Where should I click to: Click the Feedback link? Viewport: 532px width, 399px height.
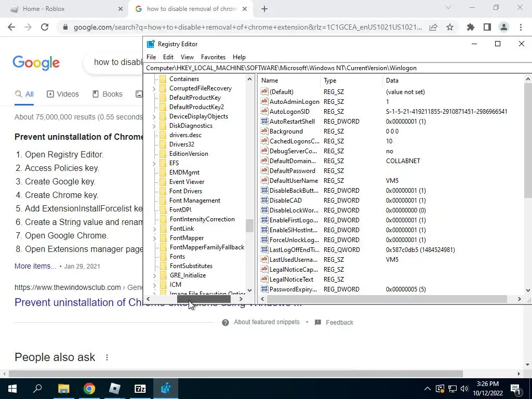[339, 322]
